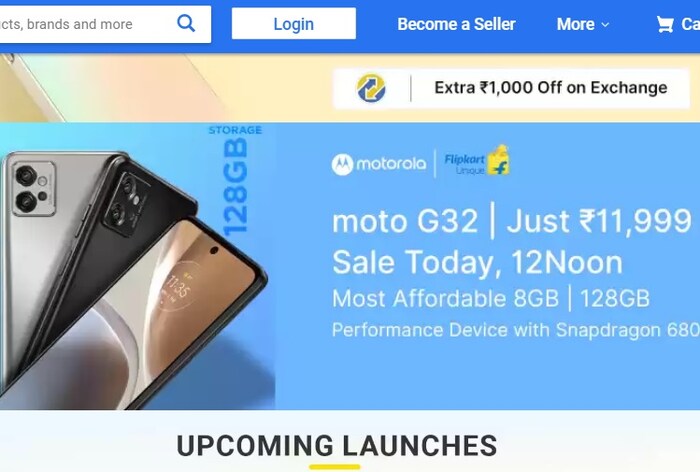Click Extra ₹1,000 Off on Exchange banner
This screenshot has height=472, width=700.
click(512, 88)
